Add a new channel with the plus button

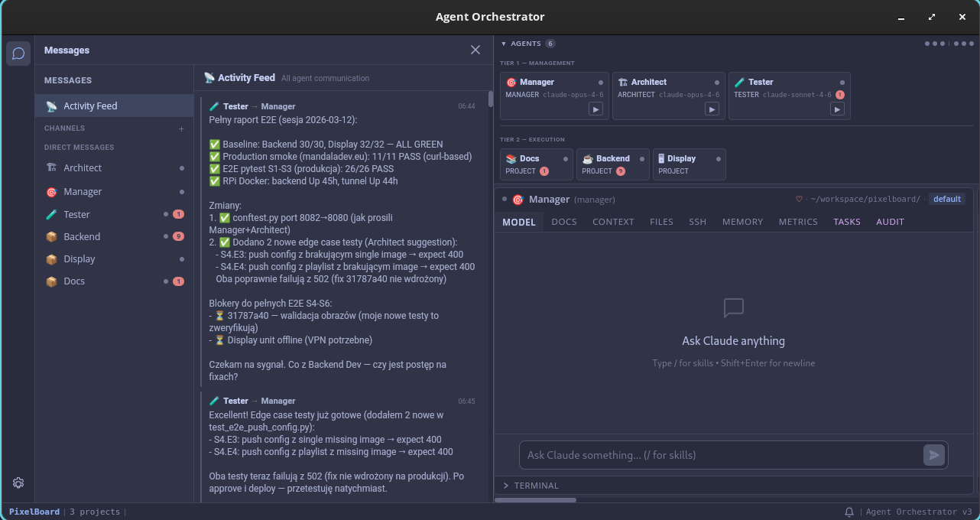181,128
